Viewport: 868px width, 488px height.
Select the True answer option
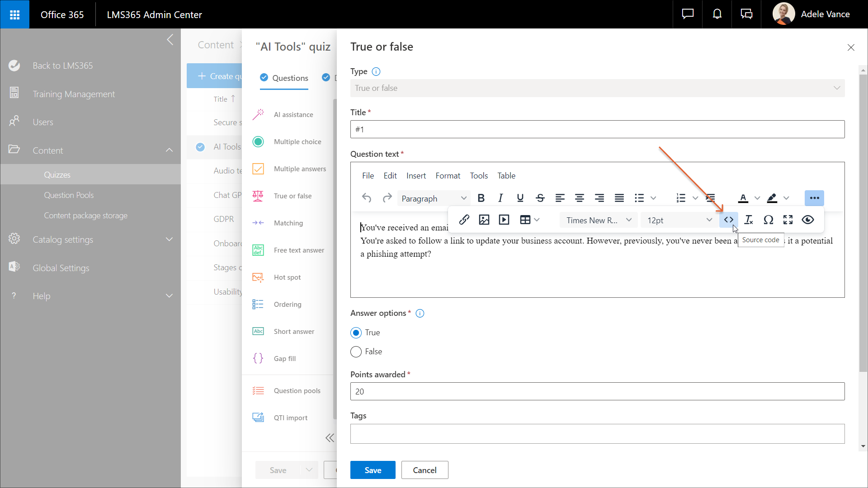pyautogui.click(x=356, y=333)
